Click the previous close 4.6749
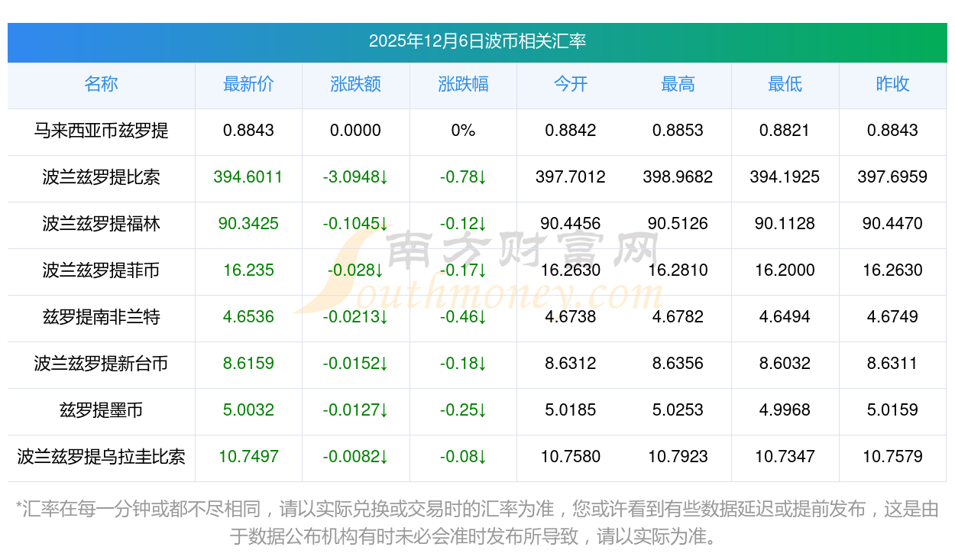Screen dimensions: 955x560 pyautogui.click(x=892, y=317)
